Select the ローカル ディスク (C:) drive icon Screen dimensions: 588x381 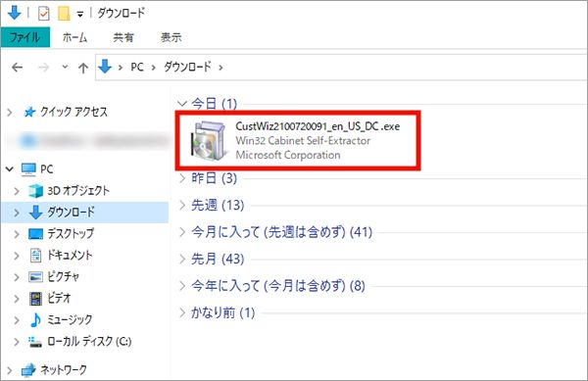tap(35, 342)
